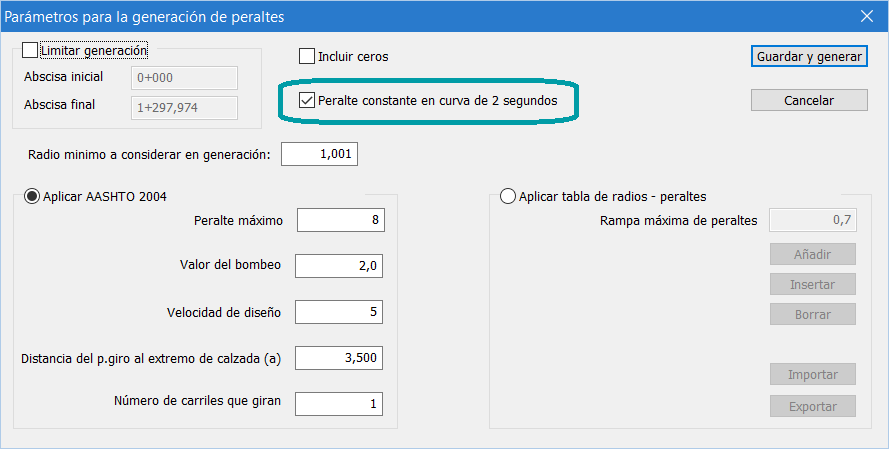
Task: Uncheck Peralte constante en curva de 2 segundos
Action: (307, 101)
